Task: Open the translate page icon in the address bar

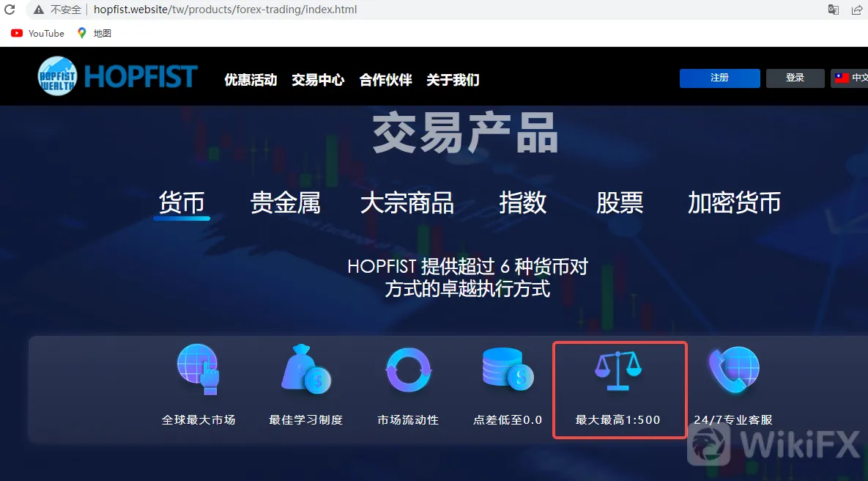Action: click(x=833, y=10)
